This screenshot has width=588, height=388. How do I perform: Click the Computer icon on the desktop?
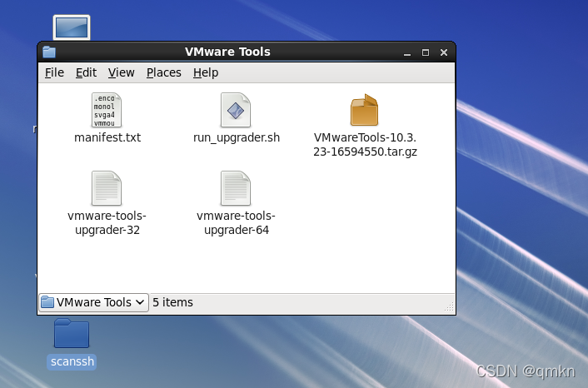click(x=72, y=27)
